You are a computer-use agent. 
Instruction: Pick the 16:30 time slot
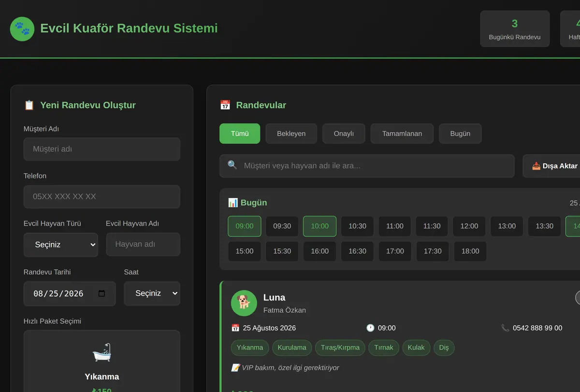(358, 251)
